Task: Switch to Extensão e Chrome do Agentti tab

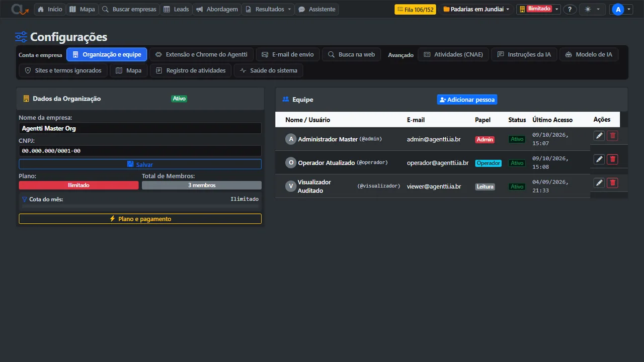Action: tap(201, 54)
